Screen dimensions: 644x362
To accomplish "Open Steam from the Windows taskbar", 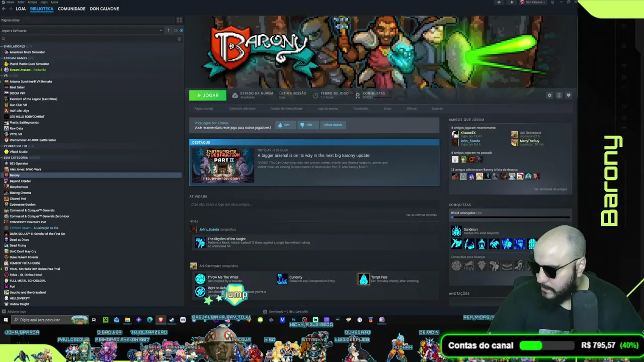I will [x=172, y=320].
